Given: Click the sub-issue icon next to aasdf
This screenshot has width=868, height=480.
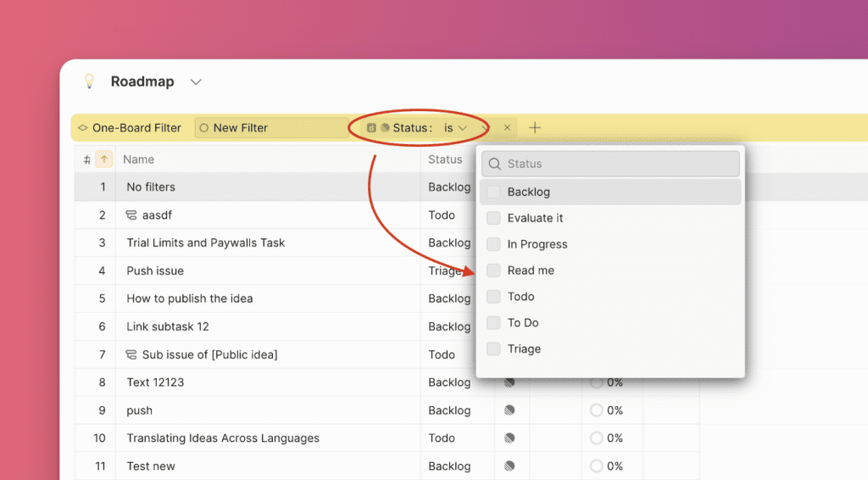Looking at the screenshot, I should pos(131,215).
